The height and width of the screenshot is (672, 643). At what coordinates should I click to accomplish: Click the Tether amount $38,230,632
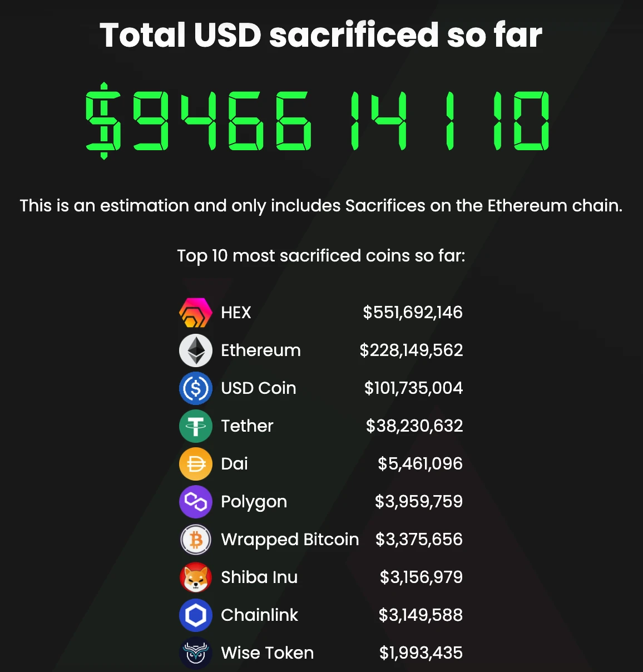pyautogui.click(x=414, y=426)
